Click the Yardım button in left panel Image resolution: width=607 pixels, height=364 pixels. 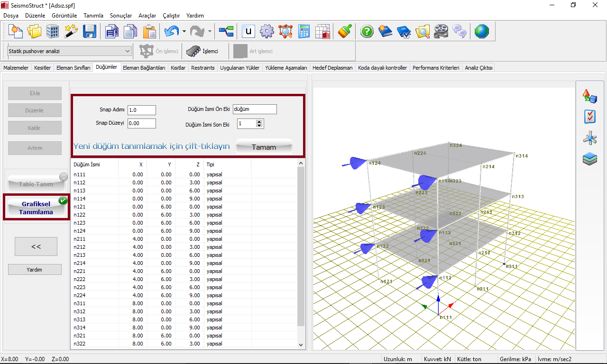(35, 270)
